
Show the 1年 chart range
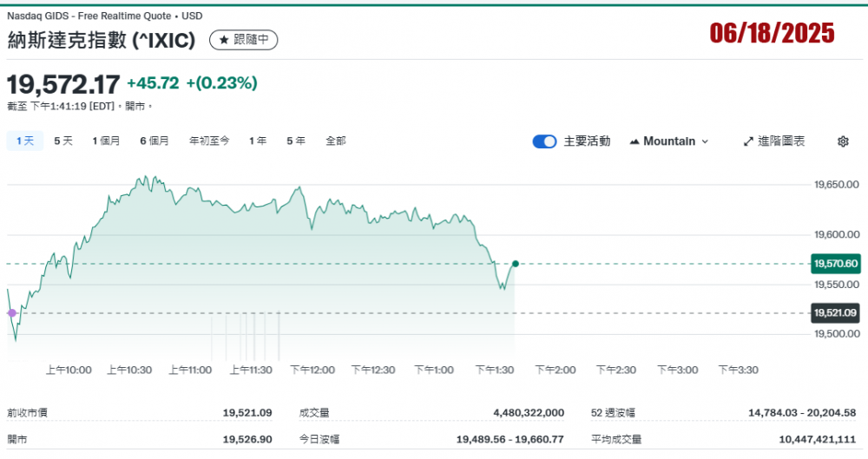click(x=258, y=141)
